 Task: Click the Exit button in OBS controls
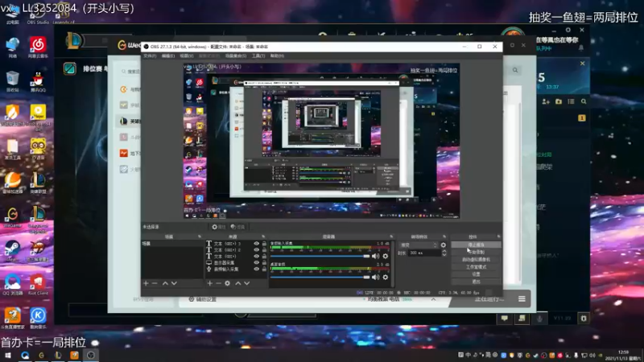(x=476, y=282)
